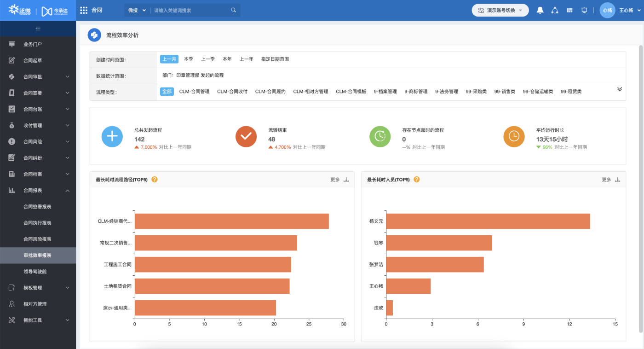This screenshot has width=644, height=349.
Task: Click the 指定日期范围 option
Action: 275,59
